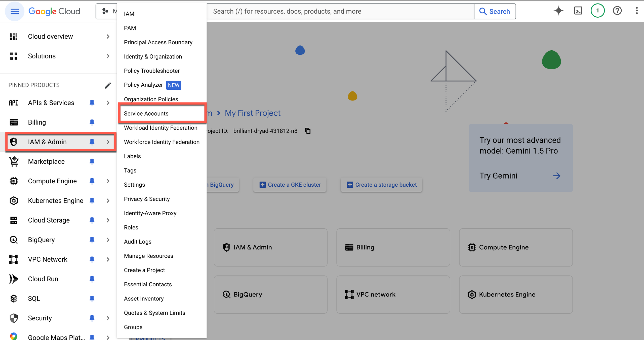Unpin Billing from pinned products
The image size is (644, 340).
[92, 122]
